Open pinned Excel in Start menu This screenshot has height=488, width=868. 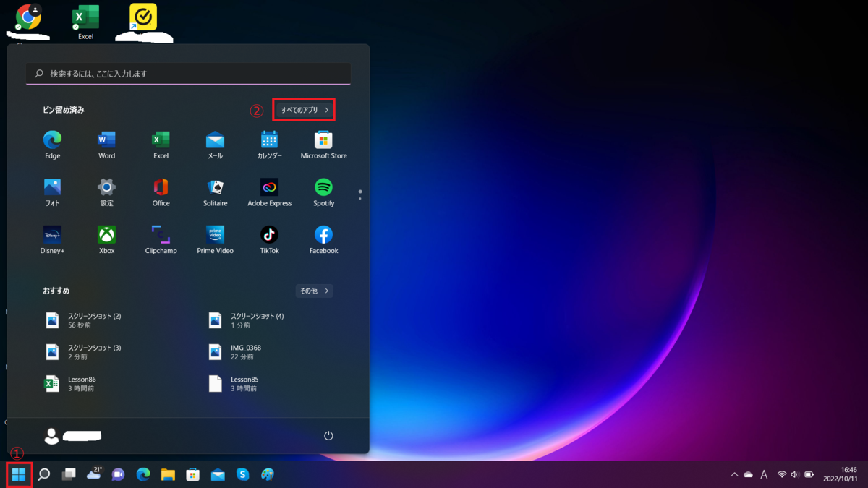[161, 145]
